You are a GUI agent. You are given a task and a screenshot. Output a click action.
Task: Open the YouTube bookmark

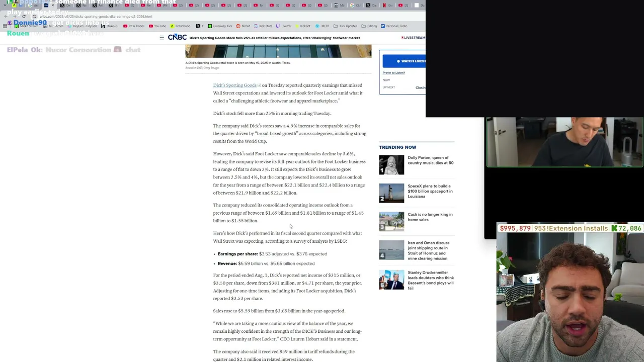(157, 26)
